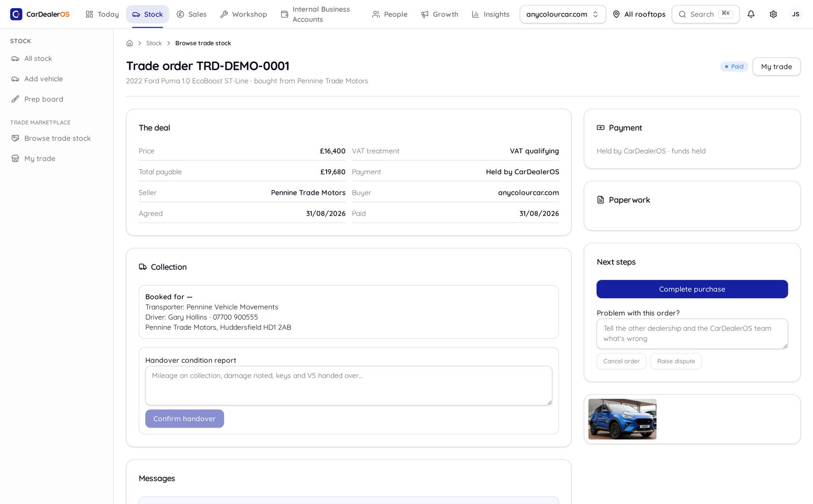
Task: Click the All stock car icon
Action: pyautogui.click(x=15, y=59)
